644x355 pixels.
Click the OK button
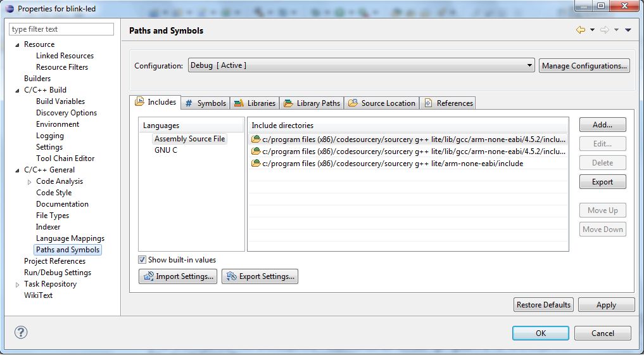(541, 333)
